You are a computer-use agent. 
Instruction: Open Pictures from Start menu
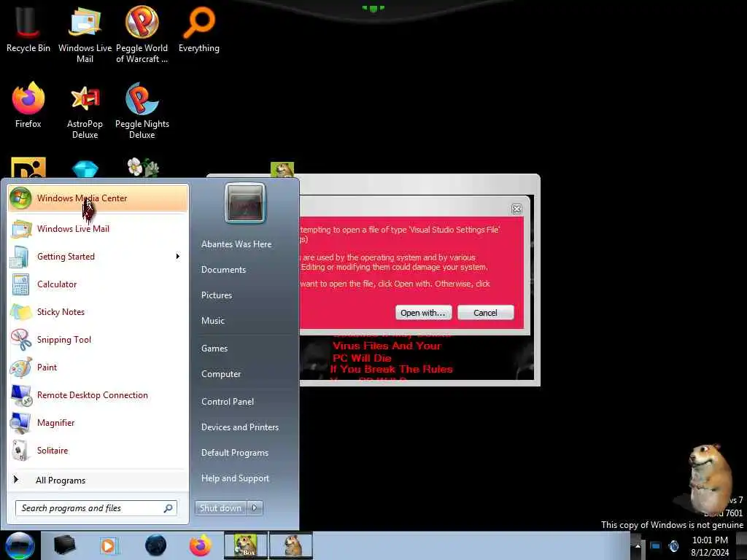tap(217, 295)
